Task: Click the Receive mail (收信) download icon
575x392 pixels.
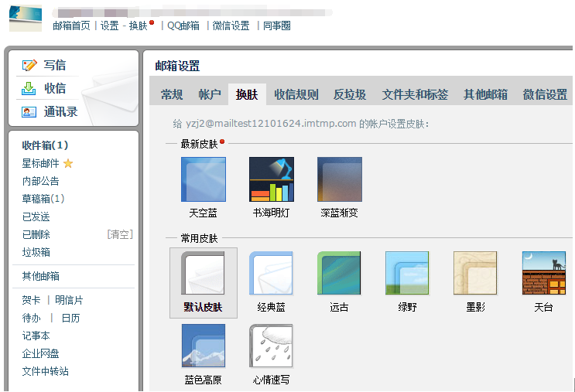Action: tap(29, 88)
